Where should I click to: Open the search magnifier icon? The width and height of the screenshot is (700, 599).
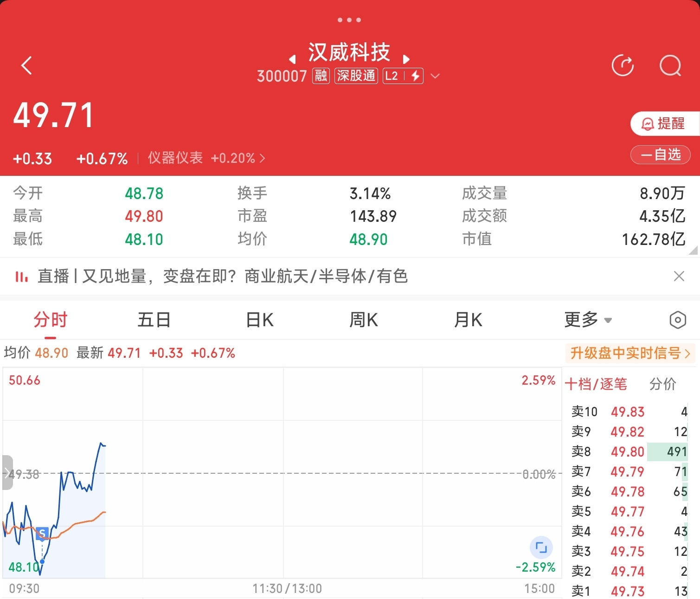670,65
